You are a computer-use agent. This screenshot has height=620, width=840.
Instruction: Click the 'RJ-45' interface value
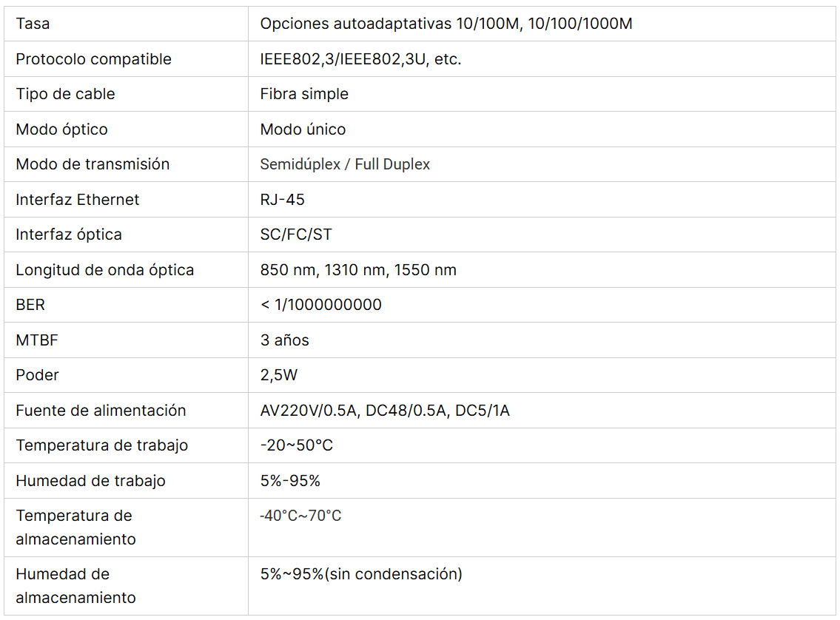pos(282,200)
